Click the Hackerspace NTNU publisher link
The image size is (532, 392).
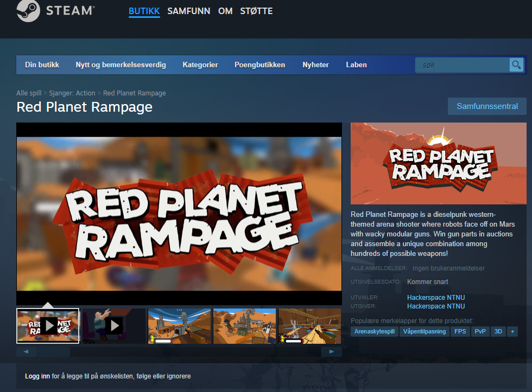(436, 306)
